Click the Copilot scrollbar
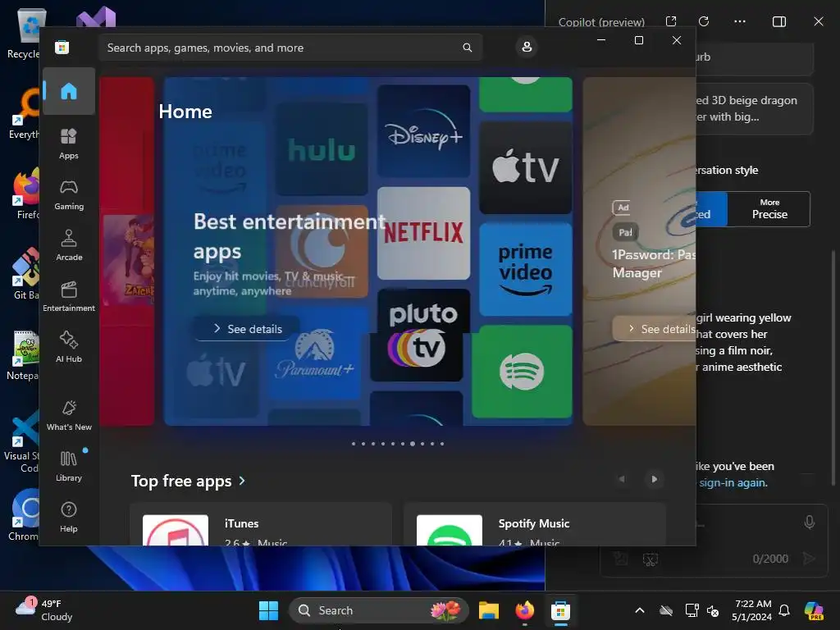The width and height of the screenshot is (840, 630). pos(833,368)
